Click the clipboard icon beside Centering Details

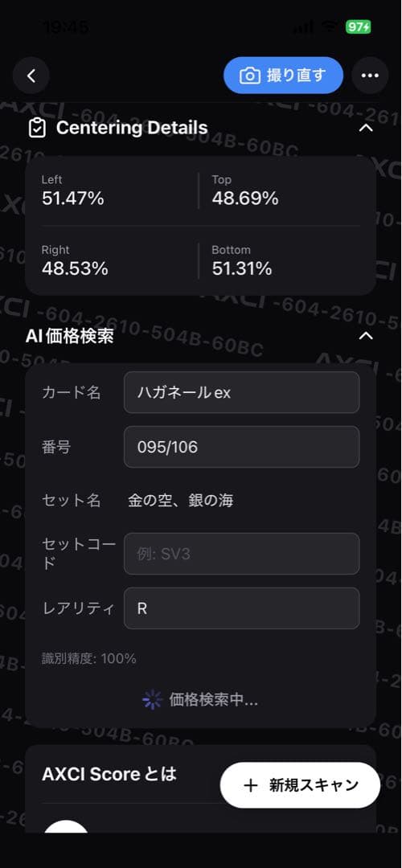[x=37, y=128]
